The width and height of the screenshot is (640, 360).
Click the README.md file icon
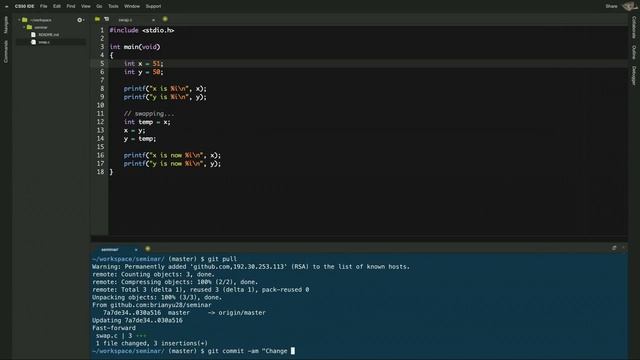point(33,35)
